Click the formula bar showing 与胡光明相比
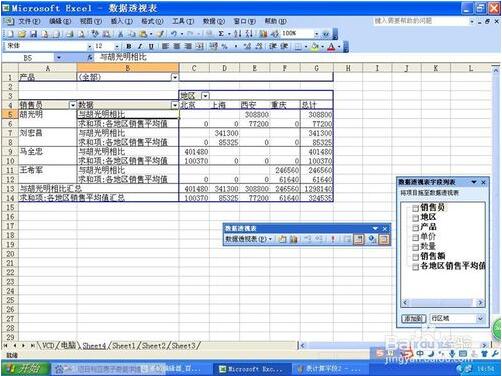 297,58
